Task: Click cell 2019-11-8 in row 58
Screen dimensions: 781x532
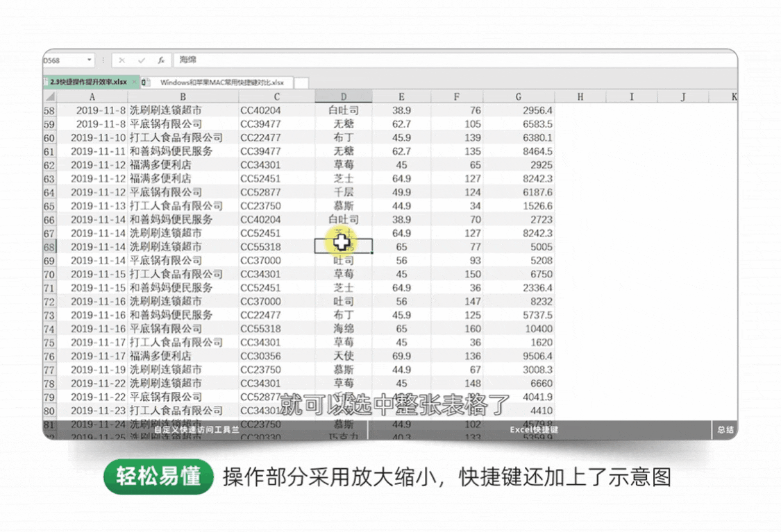Action: pos(101,110)
